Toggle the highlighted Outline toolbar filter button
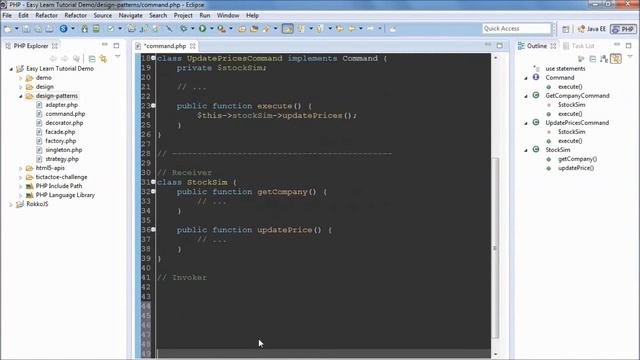640x360 pixels. [x=616, y=59]
